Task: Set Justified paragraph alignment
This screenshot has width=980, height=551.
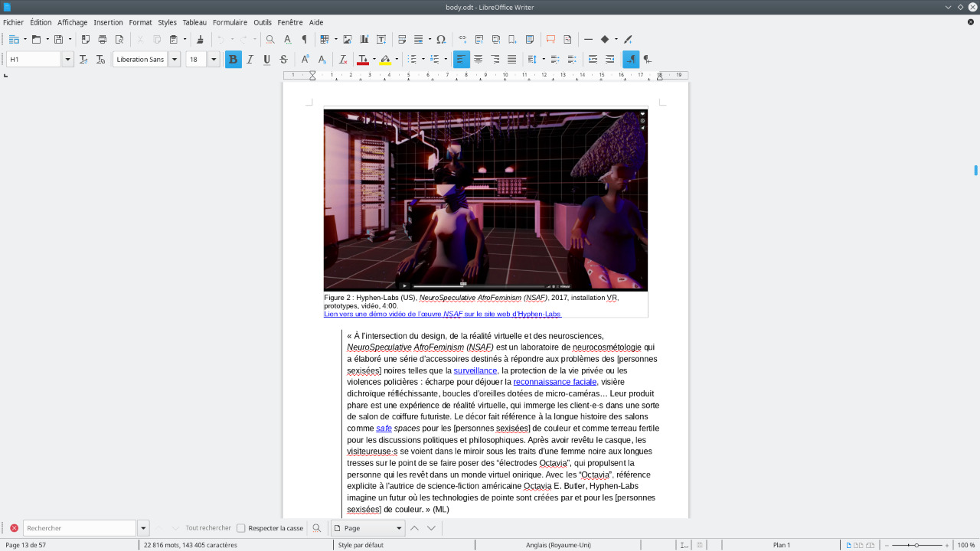Action: (511, 59)
